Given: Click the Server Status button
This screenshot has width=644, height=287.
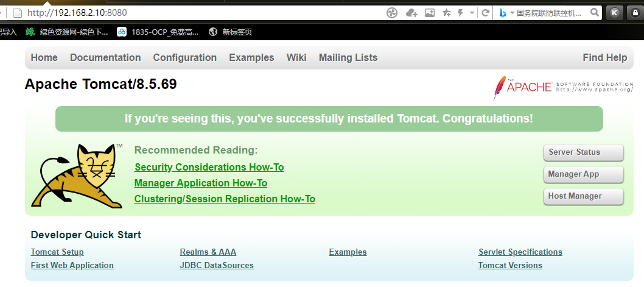Looking at the screenshot, I should tap(584, 152).
